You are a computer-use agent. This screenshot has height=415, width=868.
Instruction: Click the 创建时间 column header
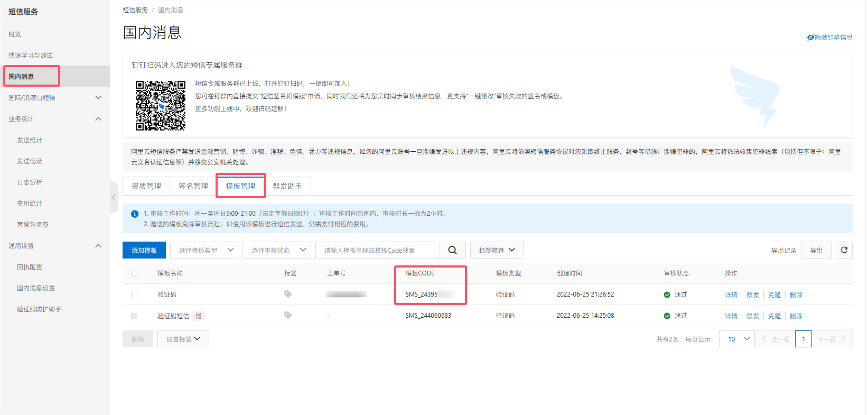[x=570, y=273]
